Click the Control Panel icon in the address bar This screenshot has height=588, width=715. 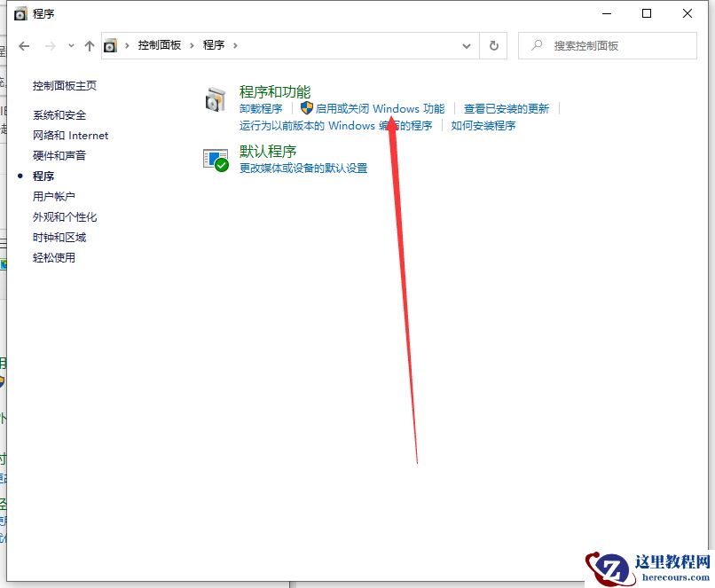110,45
